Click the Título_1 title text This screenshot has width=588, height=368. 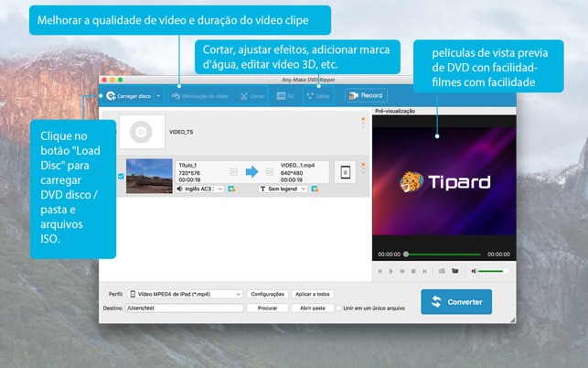[187, 165]
